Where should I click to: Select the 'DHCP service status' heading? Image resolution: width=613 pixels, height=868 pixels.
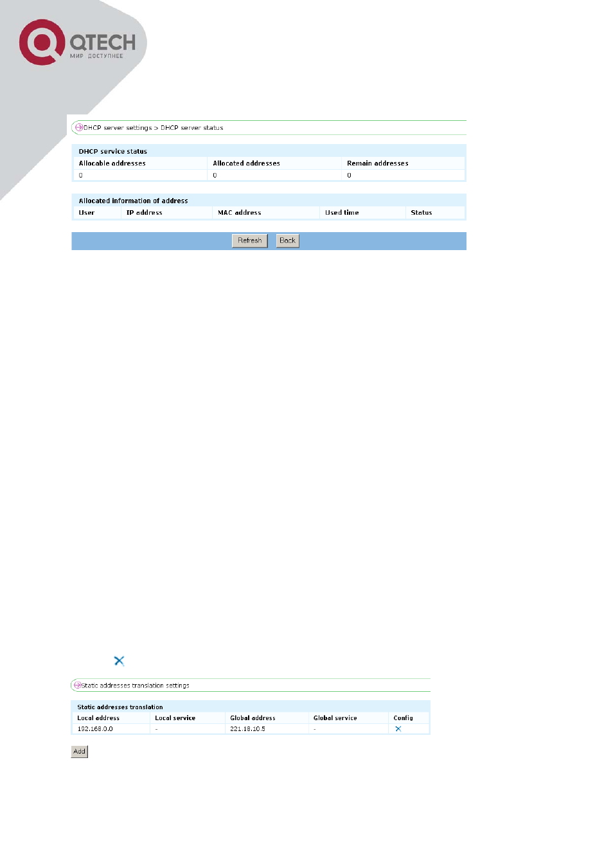(113, 152)
